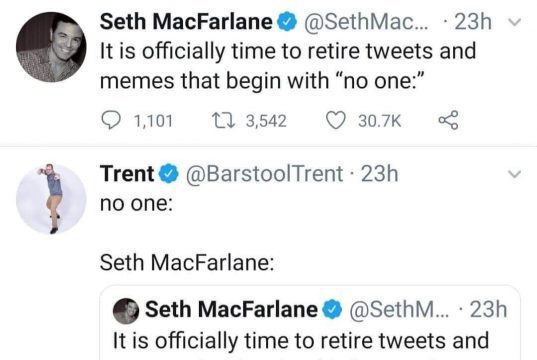537x360 pixels.
Task: Open Seth MacFarlane's display name link
Action: (186, 22)
